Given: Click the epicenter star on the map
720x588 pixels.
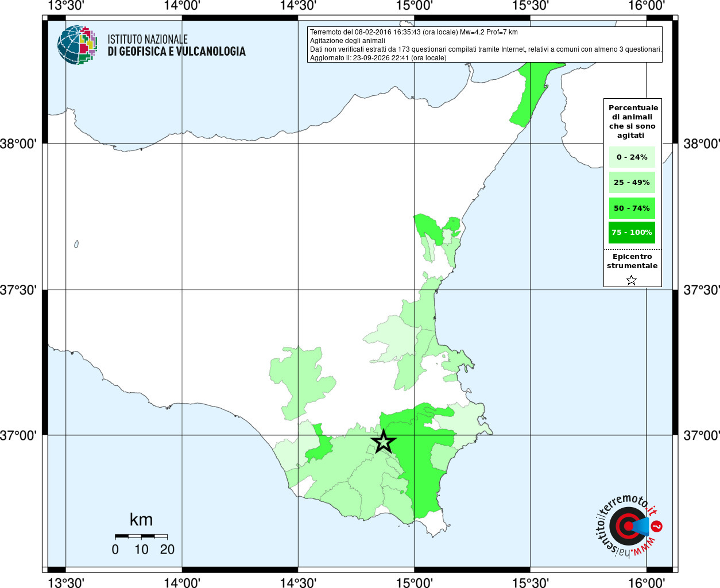Looking at the screenshot, I should [383, 442].
